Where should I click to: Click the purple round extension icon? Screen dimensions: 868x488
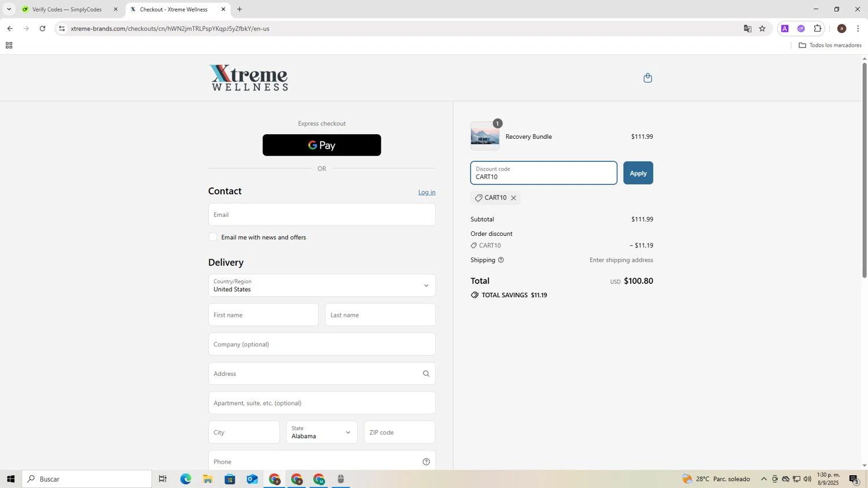pyautogui.click(x=801, y=28)
